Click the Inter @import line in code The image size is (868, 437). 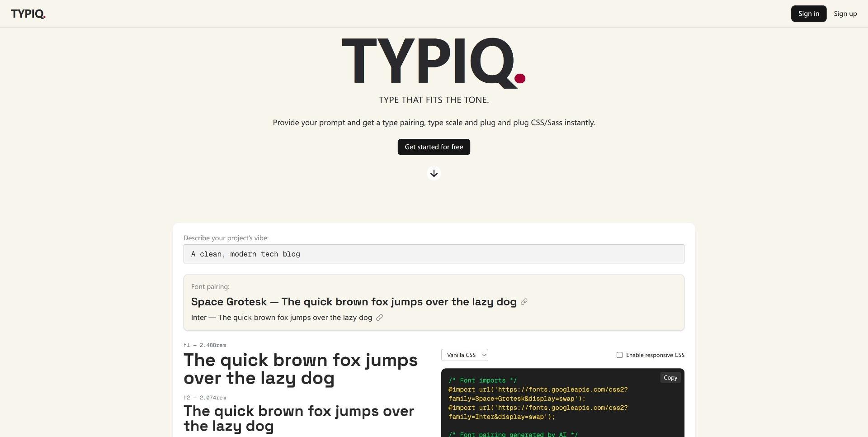coord(538,412)
